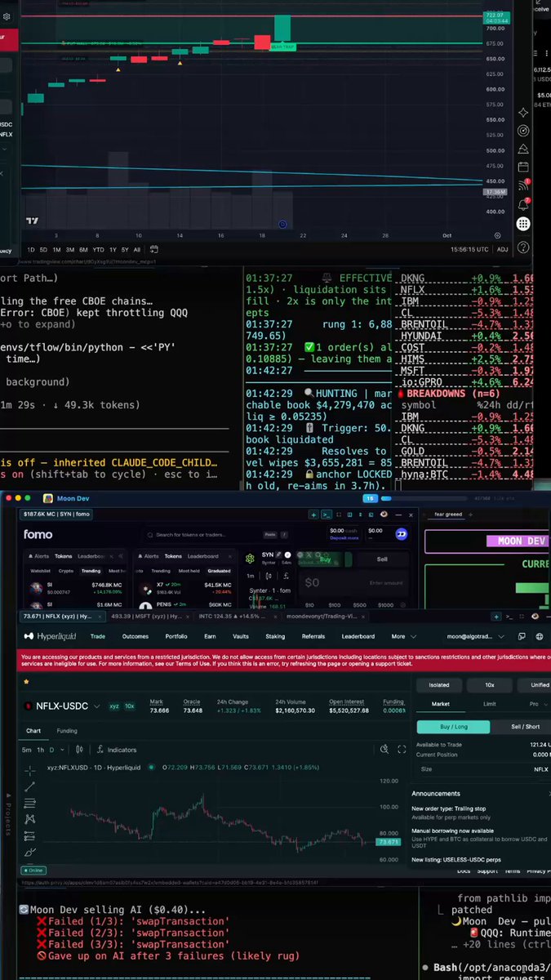The image size is (551, 980).
Task: Open the go-to-date calendar icon in TradingView
Action: click(153, 249)
